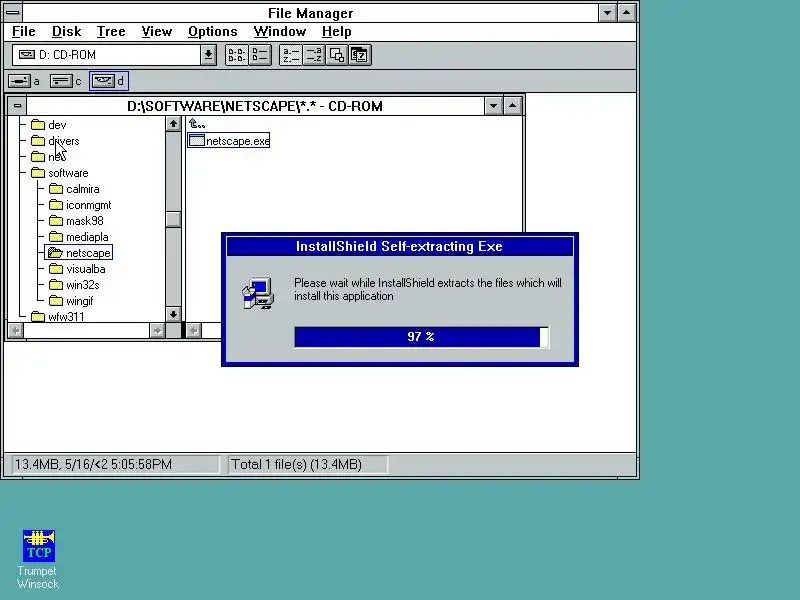
Task: Switch to hard drive c
Action: tap(66, 81)
